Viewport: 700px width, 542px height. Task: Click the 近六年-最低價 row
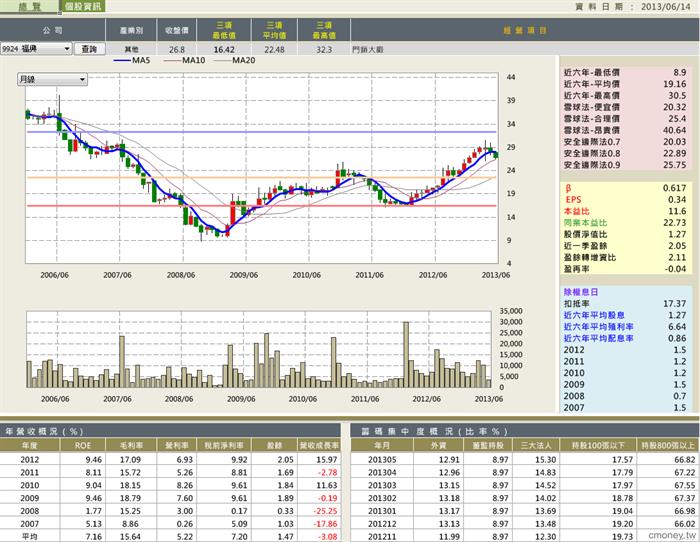[x=625, y=72]
